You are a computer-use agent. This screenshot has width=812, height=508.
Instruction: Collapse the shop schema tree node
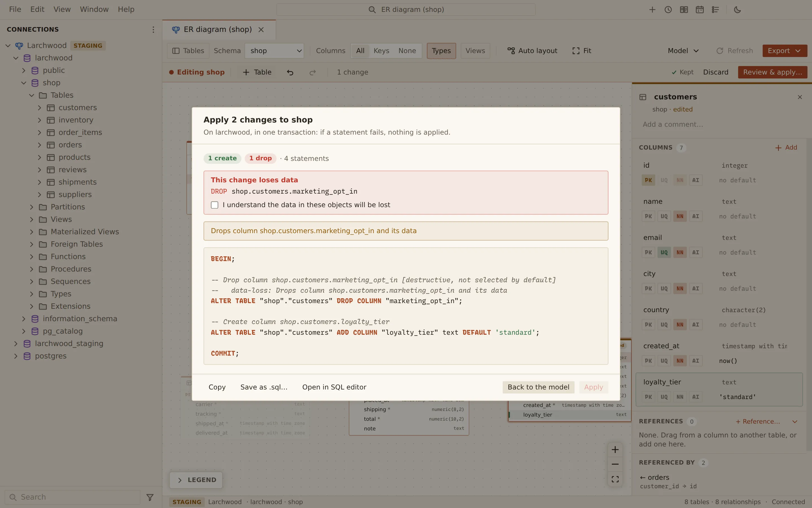pos(24,83)
